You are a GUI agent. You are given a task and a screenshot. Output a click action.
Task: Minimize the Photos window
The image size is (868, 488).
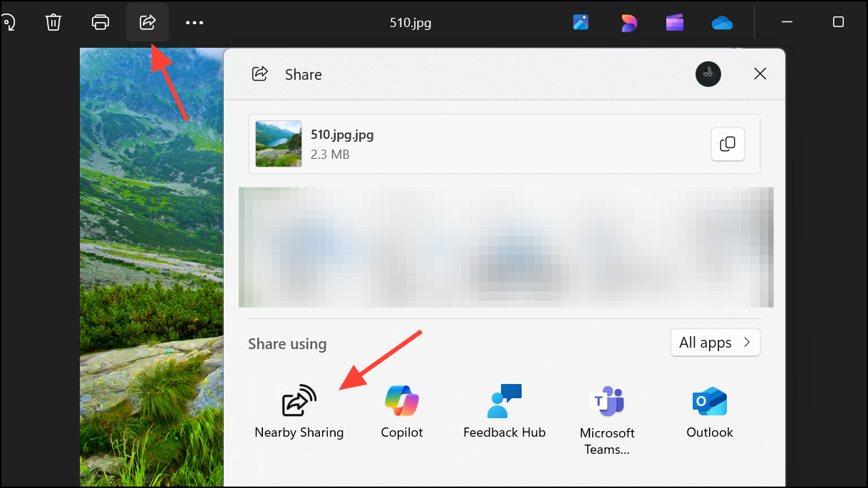coord(787,22)
